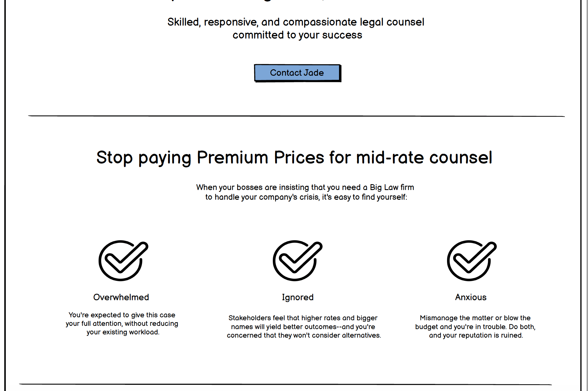Select the paragraph starting "Mismanage the matter"
This screenshot has height=391, width=588.
[x=475, y=326]
